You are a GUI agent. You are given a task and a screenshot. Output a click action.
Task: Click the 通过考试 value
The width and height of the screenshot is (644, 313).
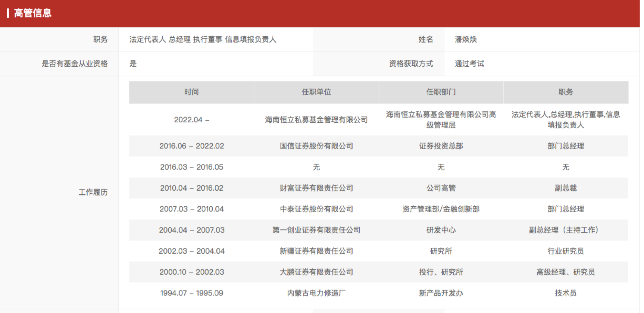pyautogui.click(x=469, y=63)
